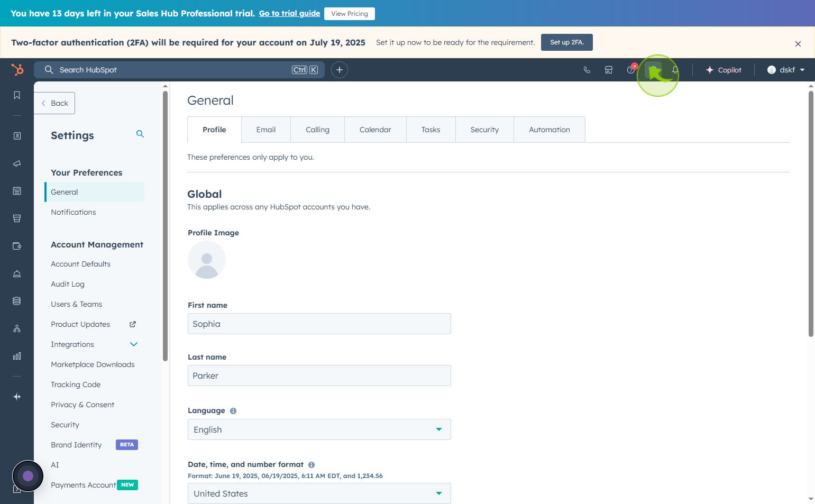Open the CRM contacts icon in left rail

click(x=17, y=136)
